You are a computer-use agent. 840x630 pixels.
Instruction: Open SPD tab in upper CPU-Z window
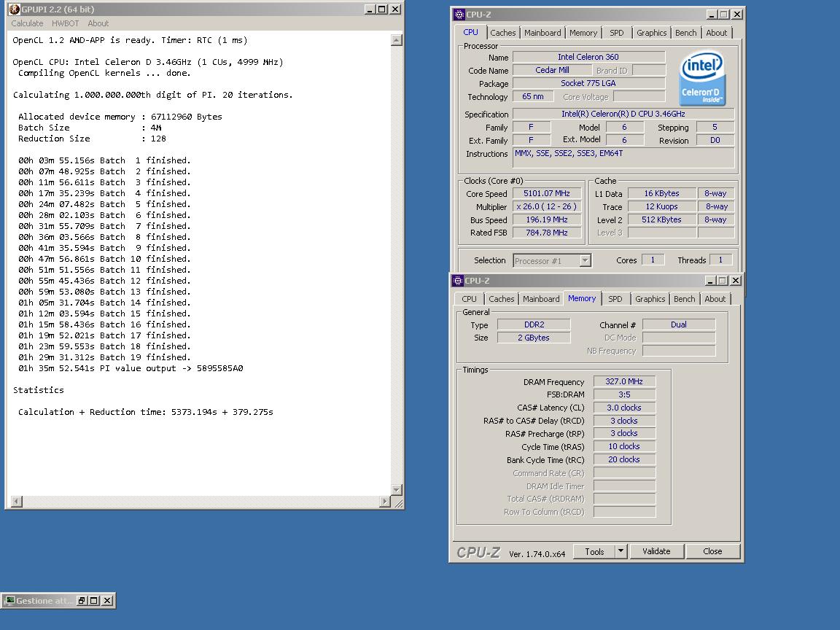point(617,33)
